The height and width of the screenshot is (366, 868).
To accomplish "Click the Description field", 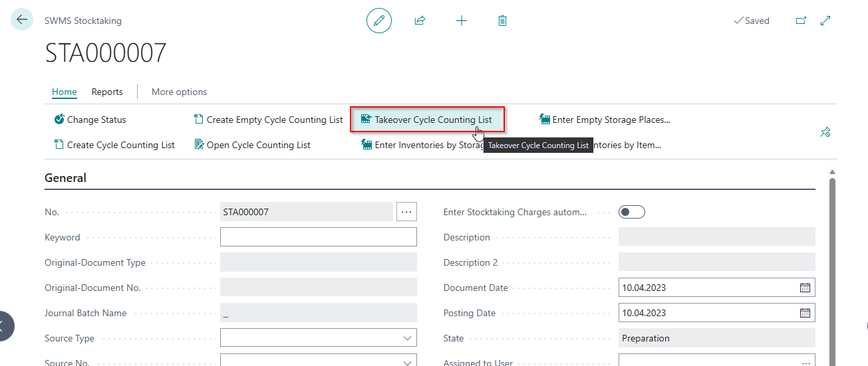I will pos(717,237).
